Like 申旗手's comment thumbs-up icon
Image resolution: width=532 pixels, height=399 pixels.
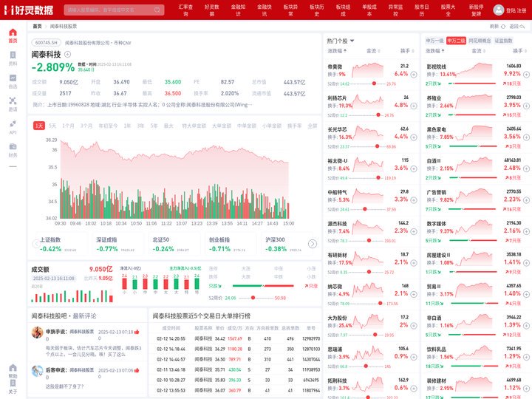(137, 332)
